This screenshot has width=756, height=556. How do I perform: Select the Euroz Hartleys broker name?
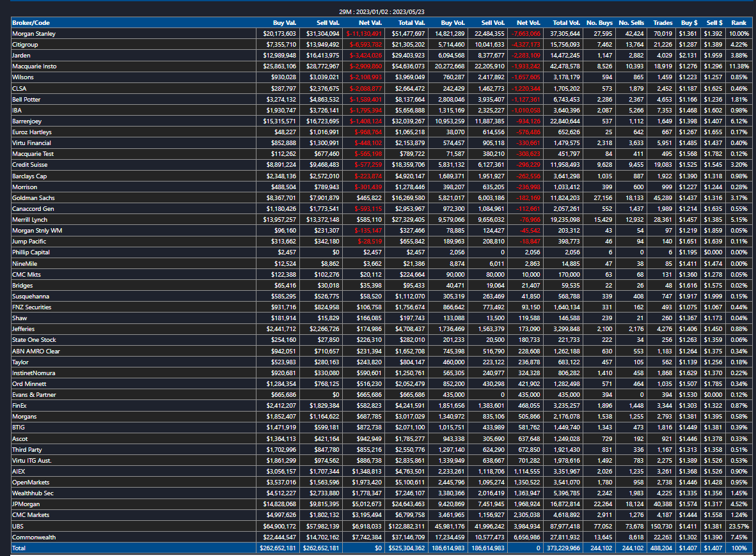(32, 132)
